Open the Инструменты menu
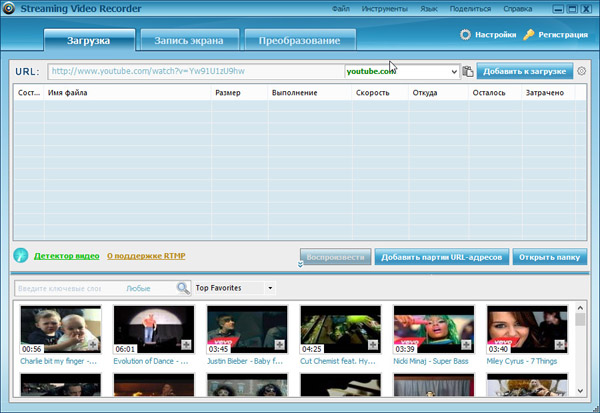 [x=383, y=9]
